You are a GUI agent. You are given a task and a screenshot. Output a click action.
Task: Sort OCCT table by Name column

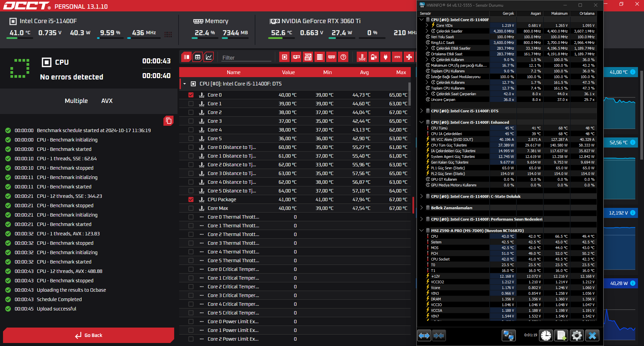234,72
